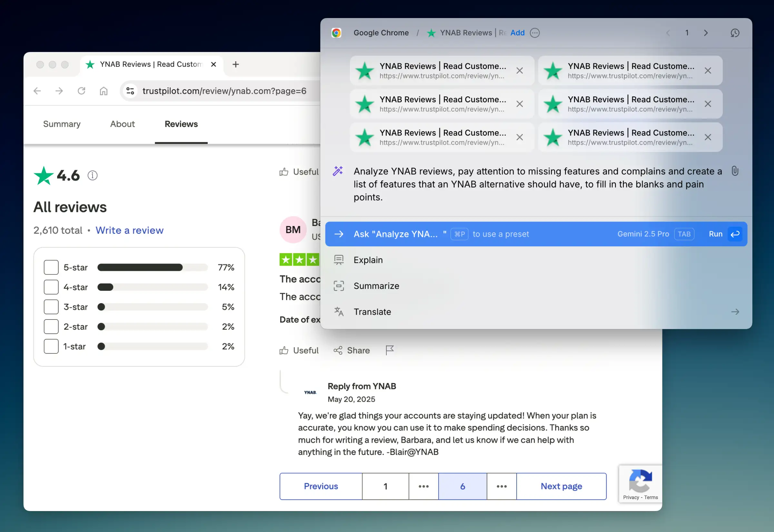This screenshot has width=774, height=532.
Task: Click the Run return-arrow icon
Action: click(735, 234)
